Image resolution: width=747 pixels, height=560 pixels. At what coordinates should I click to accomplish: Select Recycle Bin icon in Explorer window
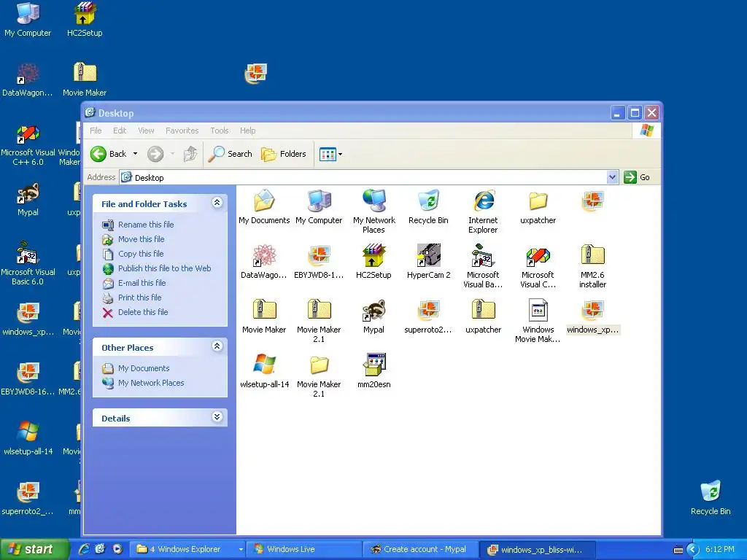tap(428, 206)
